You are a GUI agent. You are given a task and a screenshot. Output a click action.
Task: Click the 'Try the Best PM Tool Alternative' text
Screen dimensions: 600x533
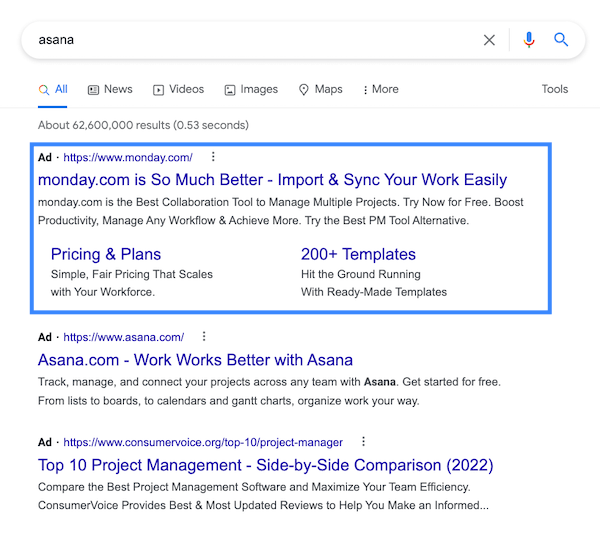pyautogui.click(x=386, y=220)
